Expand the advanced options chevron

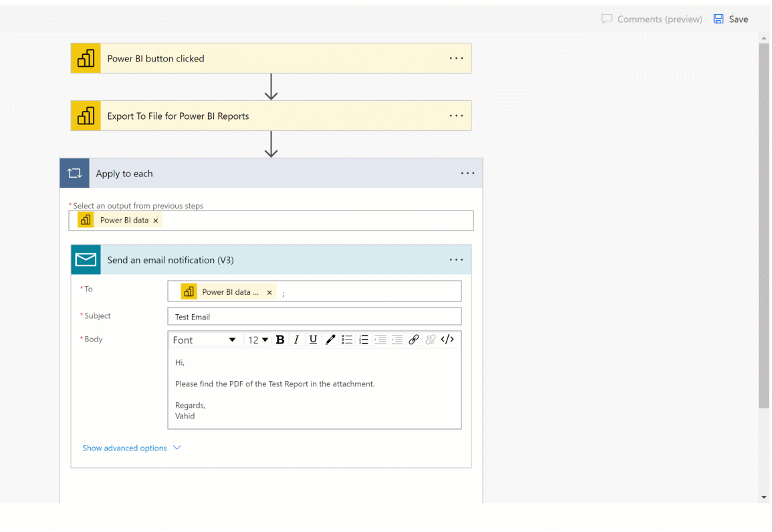(x=177, y=447)
